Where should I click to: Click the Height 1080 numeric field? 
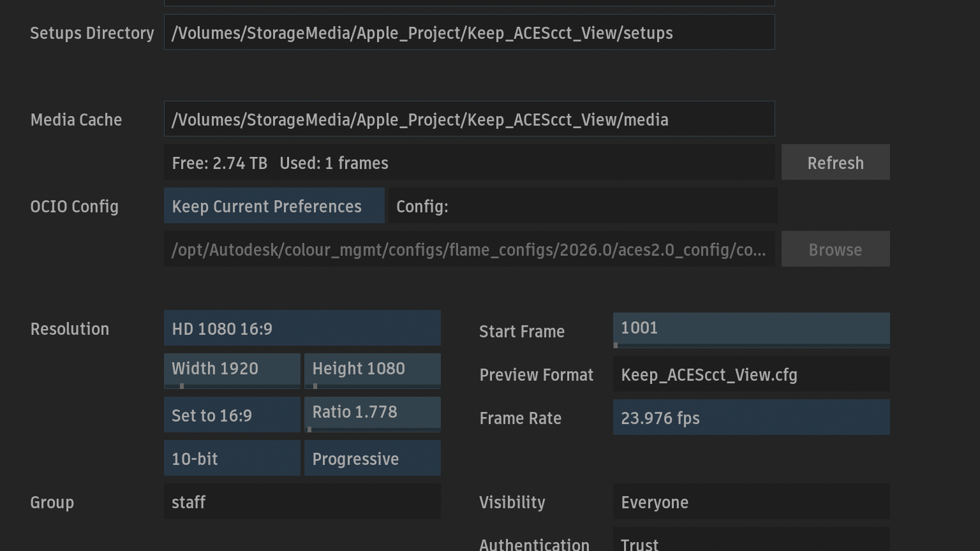point(372,369)
